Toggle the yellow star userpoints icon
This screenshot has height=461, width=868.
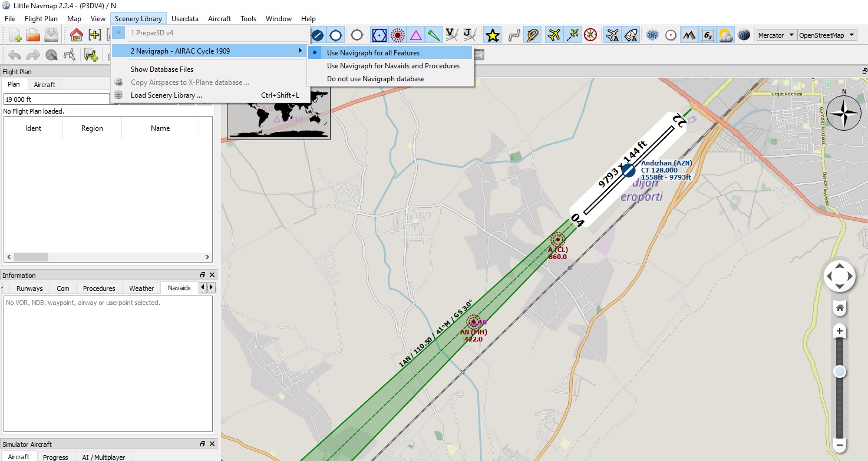tap(493, 35)
